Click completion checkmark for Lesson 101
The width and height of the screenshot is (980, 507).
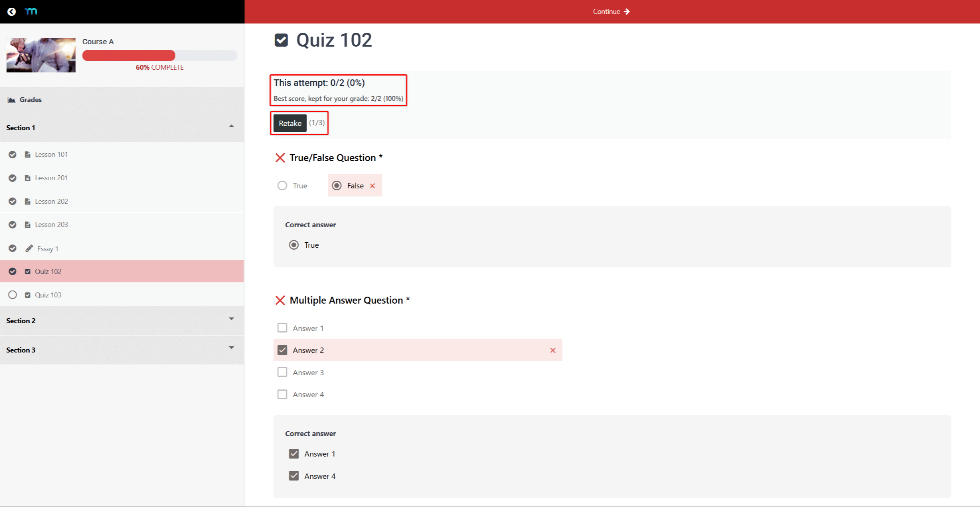coord(13,154)
